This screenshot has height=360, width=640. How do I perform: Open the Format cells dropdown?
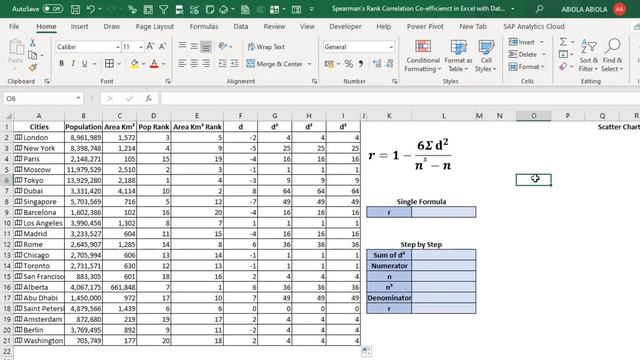527,67
